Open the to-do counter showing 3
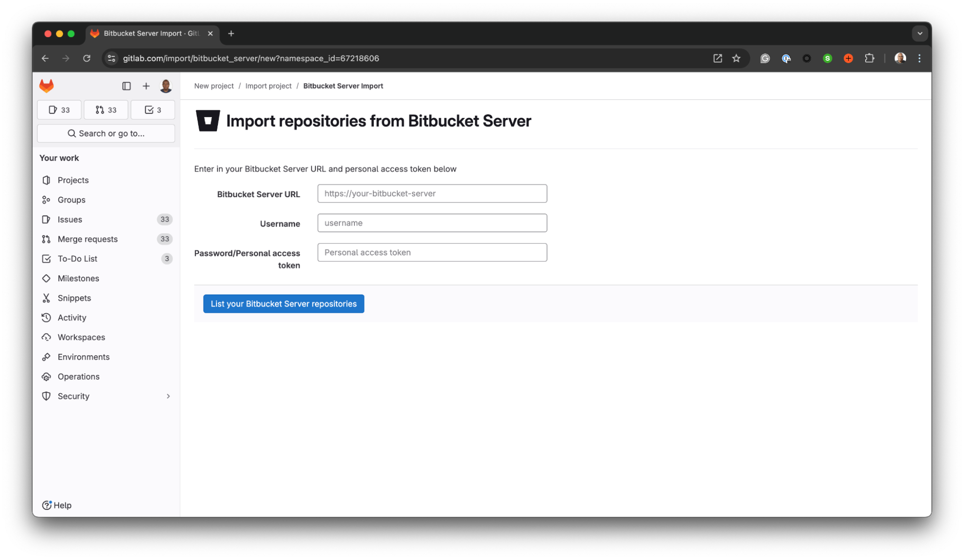This screenshot has height=560, width=964. (x=153, y=110)
